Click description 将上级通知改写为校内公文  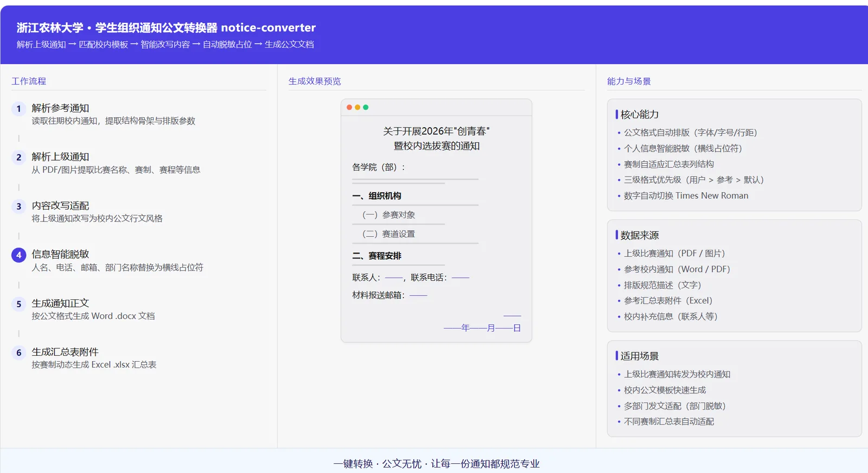[97, 218]
